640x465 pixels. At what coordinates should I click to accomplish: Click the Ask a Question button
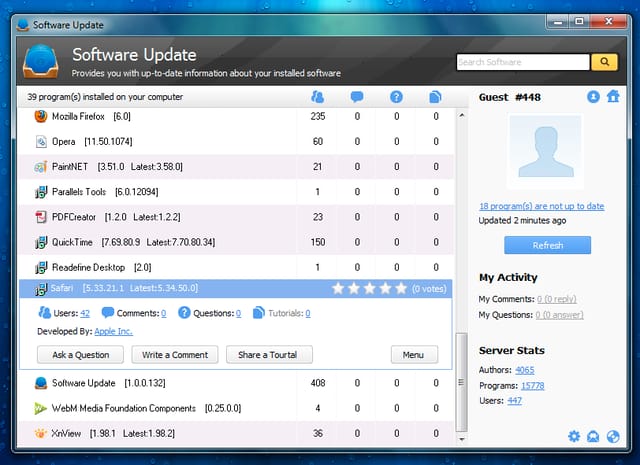point(80,355)
